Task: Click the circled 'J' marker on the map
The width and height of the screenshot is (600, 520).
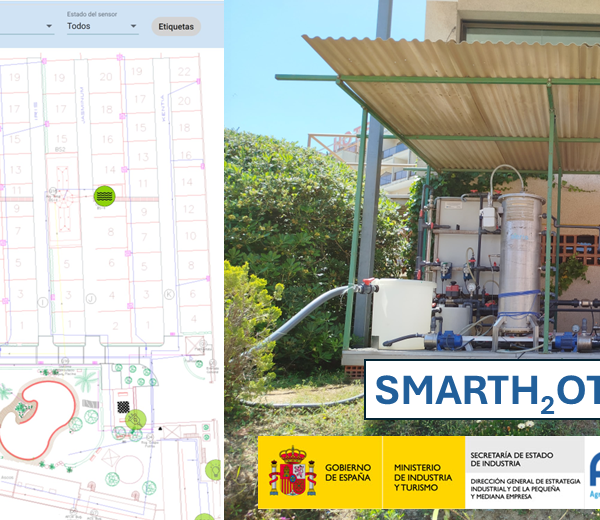Action: [x=91, y=298]
